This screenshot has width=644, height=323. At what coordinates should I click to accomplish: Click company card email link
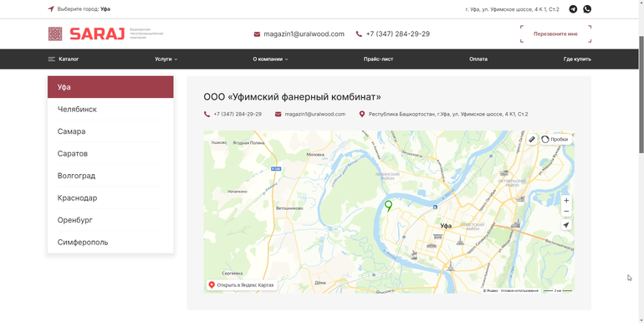315,115
